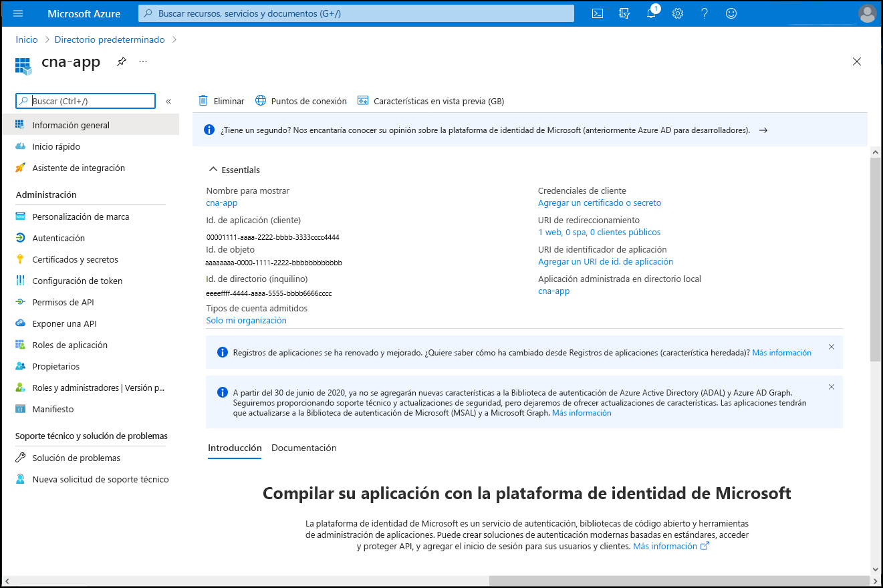Open redirect URIs link 1 web, 0 spa
The height and width of the screenshot is (588, 883).
[x=599, y=232]
